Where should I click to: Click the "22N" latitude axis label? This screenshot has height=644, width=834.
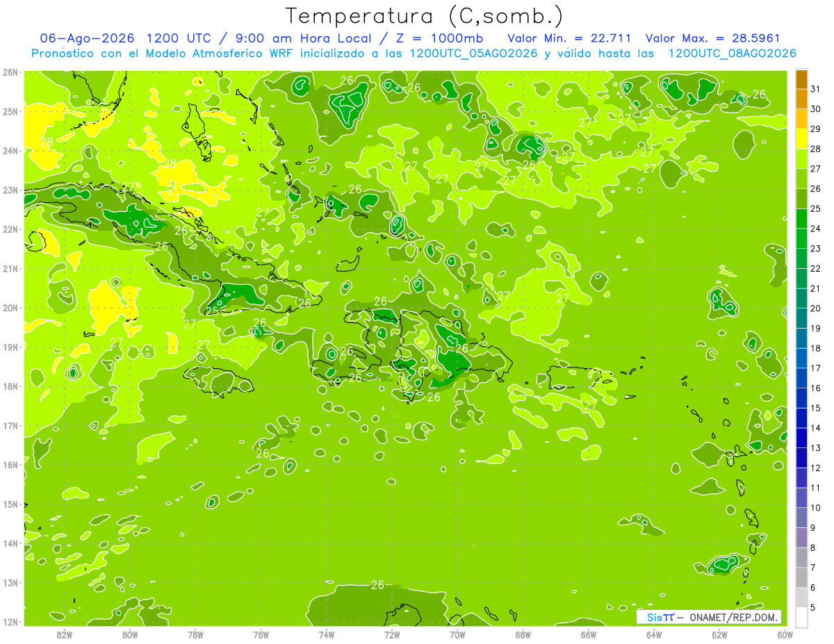10,229
